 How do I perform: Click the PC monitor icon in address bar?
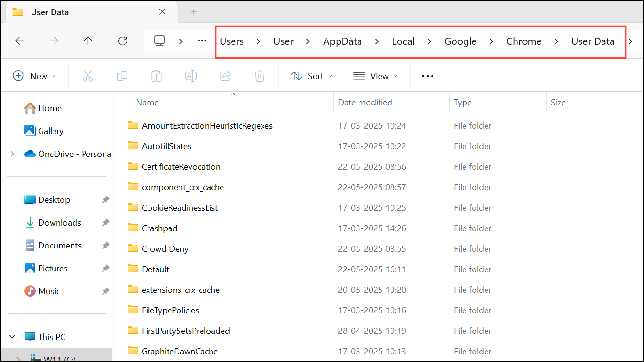pyautogui.click(x=159, y=41)
